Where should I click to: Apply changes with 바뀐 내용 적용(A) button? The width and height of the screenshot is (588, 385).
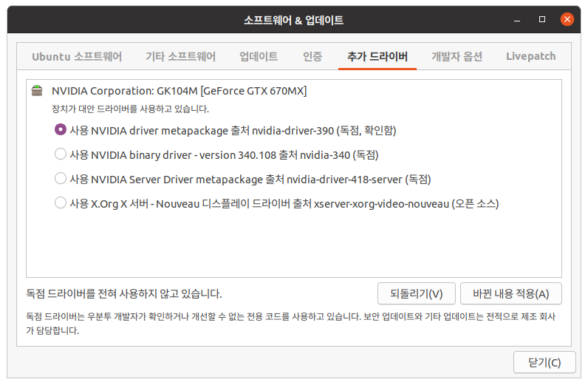tap(510, 293)
